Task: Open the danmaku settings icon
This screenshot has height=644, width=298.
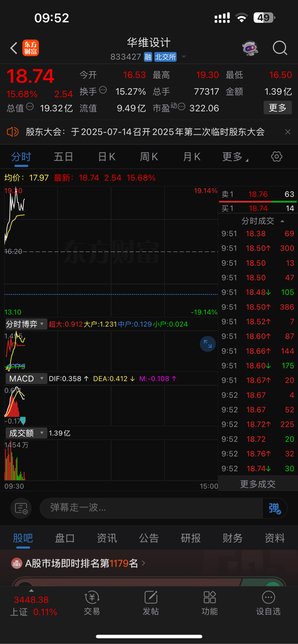Action: pyautogui.click(x=21, y=508)
